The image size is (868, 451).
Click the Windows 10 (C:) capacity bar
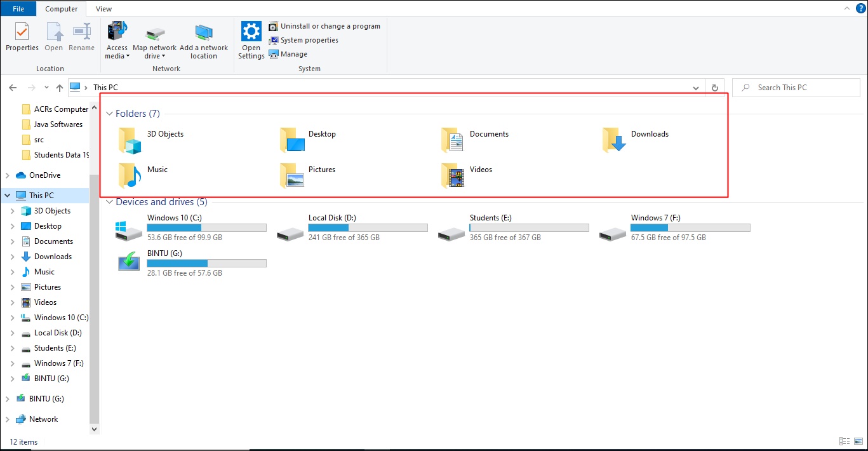point(206,227)
